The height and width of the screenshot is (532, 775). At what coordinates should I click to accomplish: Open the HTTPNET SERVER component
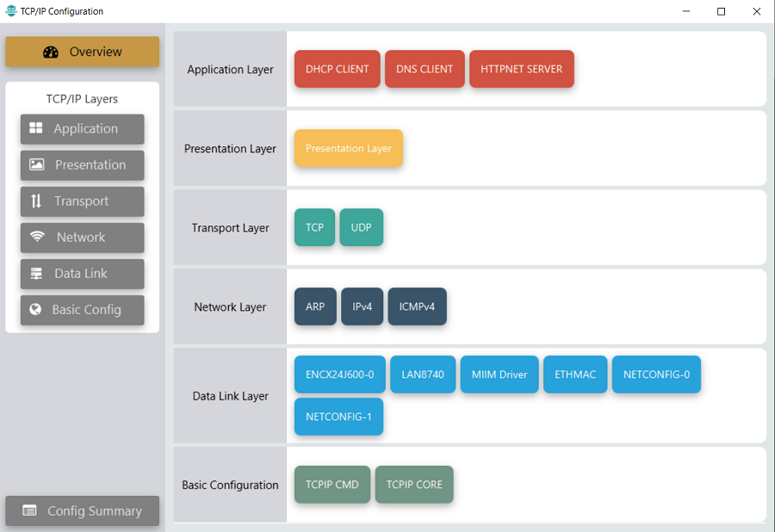tap(521, 69)
